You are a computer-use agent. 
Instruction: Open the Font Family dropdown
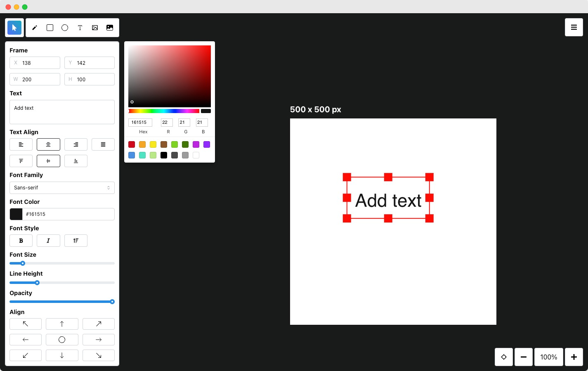62,188
